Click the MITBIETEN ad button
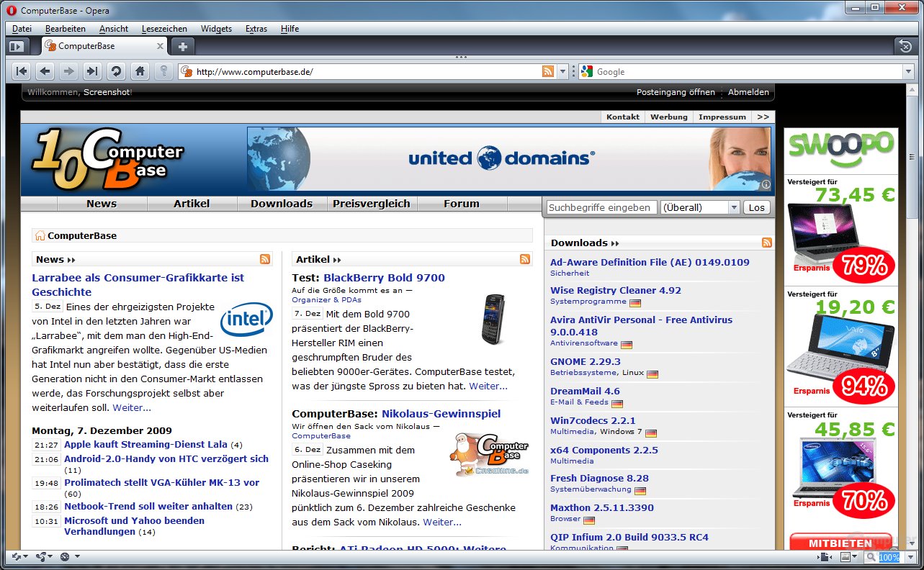The image size is (924, 570). click(840, 543)
